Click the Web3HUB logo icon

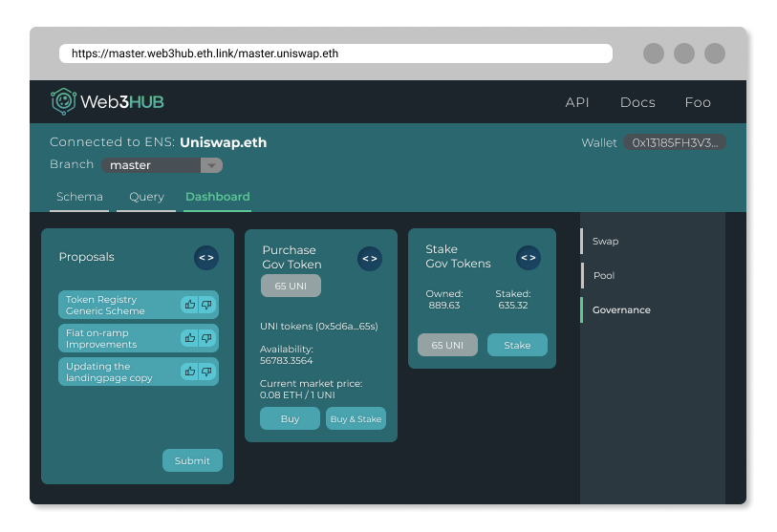click(63, 101)
